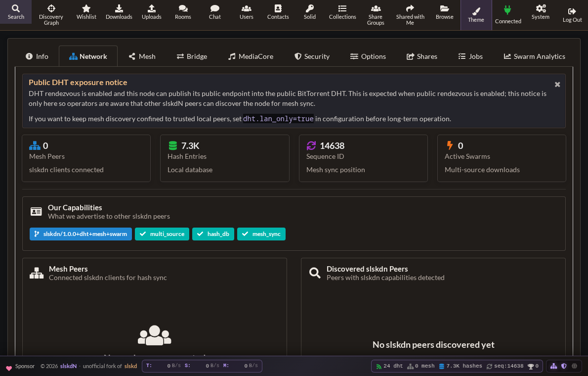This screenshot has width=588, height=376.
Task: Open the MediaCore tab
Action: (251, 56)
